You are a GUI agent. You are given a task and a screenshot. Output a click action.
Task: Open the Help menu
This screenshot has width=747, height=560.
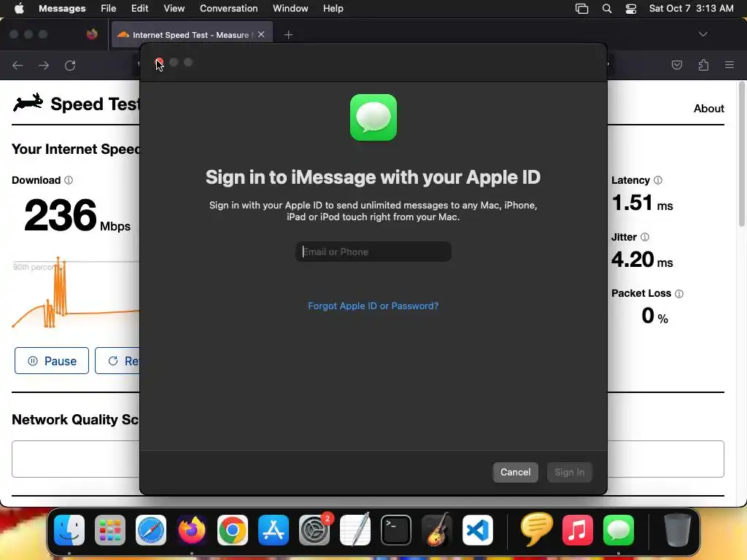click(333, 8)
